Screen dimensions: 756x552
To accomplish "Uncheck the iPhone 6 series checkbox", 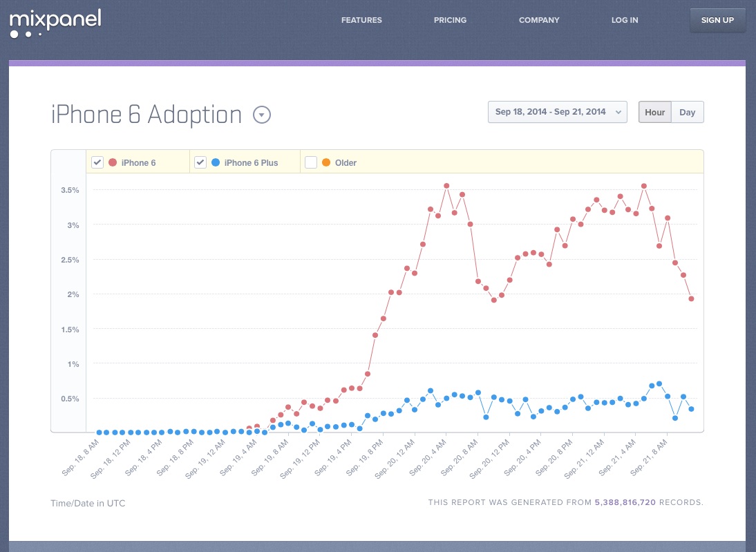I will 97,162.
